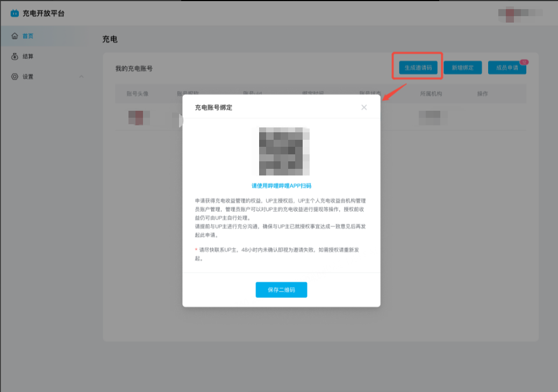Click the 我的充电账号 heading
This screenshot has height=392, width=558.
point(134,68)
